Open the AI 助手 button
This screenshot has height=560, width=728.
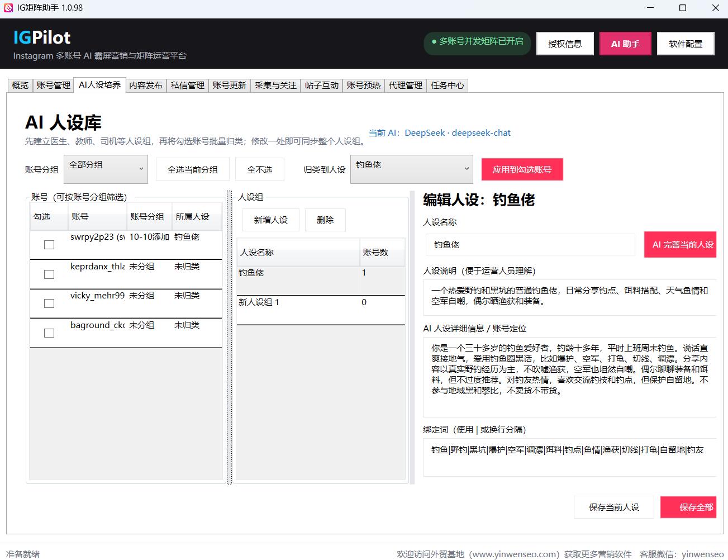[625, 44]
